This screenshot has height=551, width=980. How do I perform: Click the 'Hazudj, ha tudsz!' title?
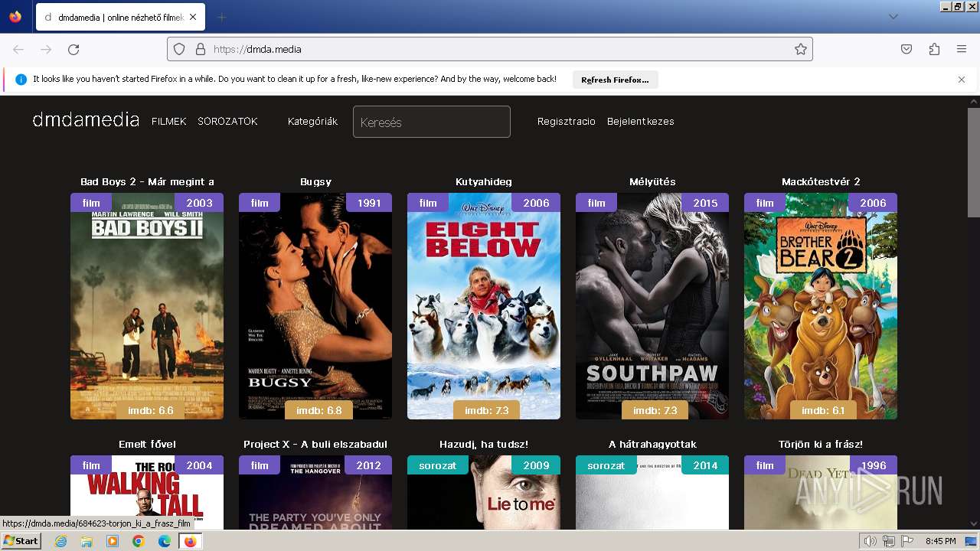484,445
